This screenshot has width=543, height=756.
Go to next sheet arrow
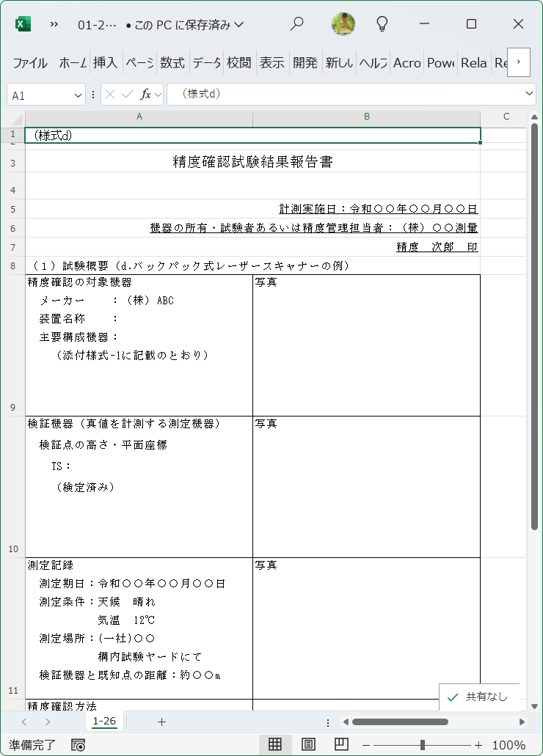pos(47,722)
